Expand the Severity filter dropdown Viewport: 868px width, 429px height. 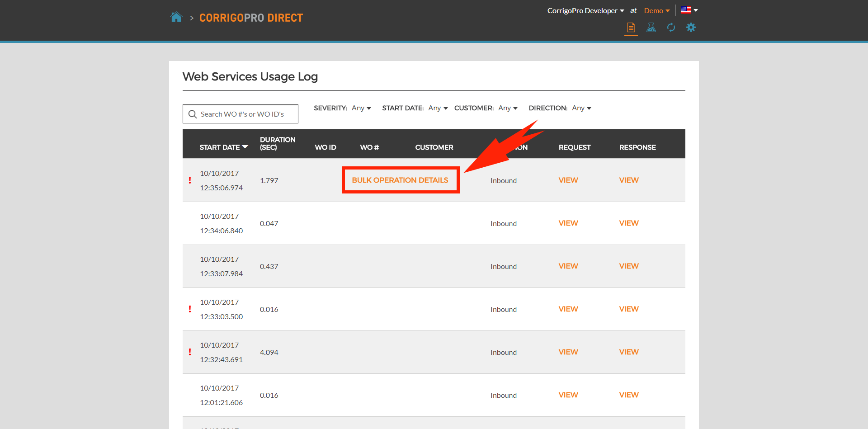tap(361, 108)
